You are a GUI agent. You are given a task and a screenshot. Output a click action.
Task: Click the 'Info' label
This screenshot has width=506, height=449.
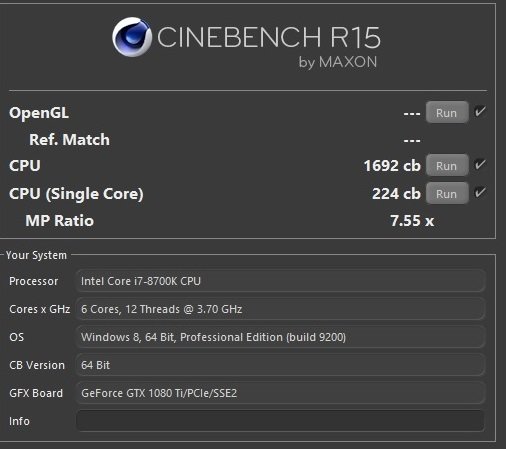(19, 421)
